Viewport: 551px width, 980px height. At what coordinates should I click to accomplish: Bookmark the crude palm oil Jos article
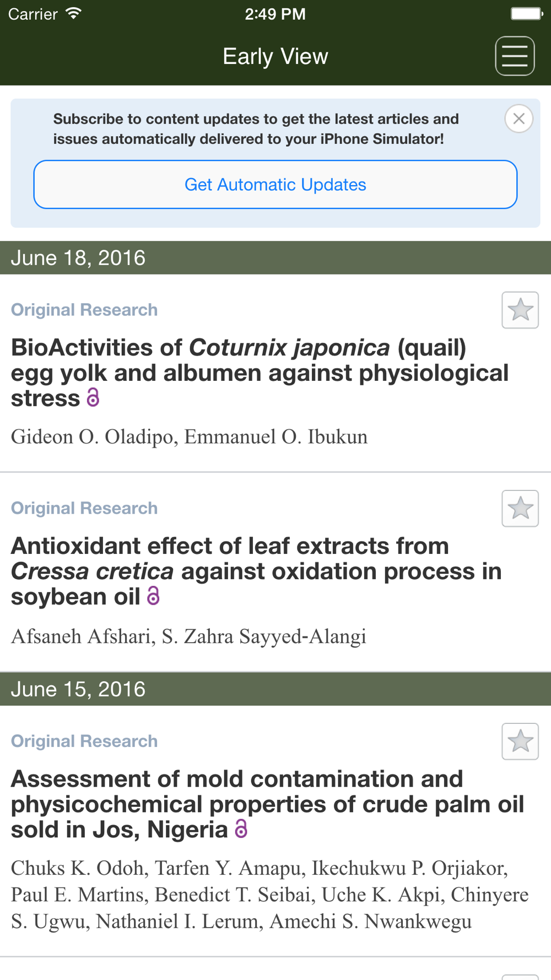coord(520,741)
